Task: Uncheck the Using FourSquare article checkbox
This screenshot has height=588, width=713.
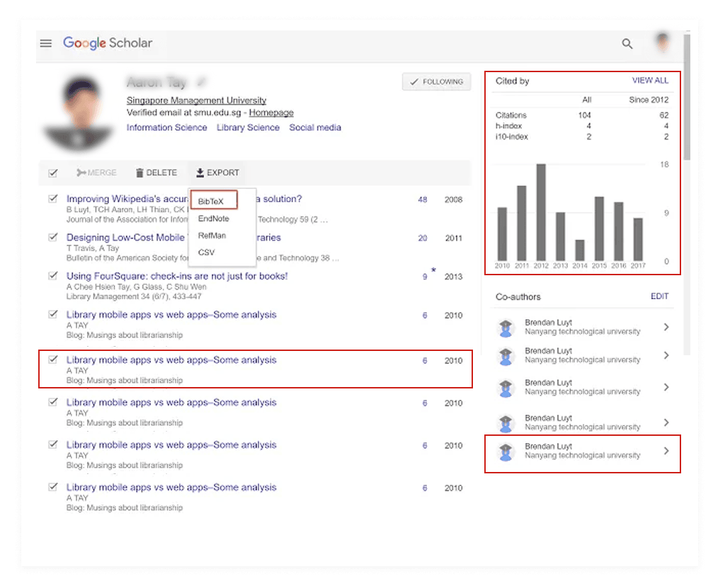Action: [x=53, y=276]
